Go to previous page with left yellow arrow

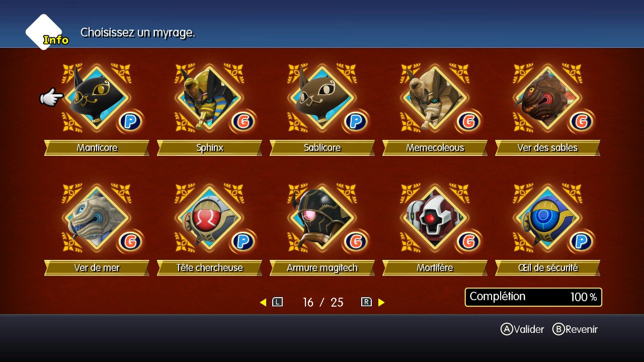(263, 302)
